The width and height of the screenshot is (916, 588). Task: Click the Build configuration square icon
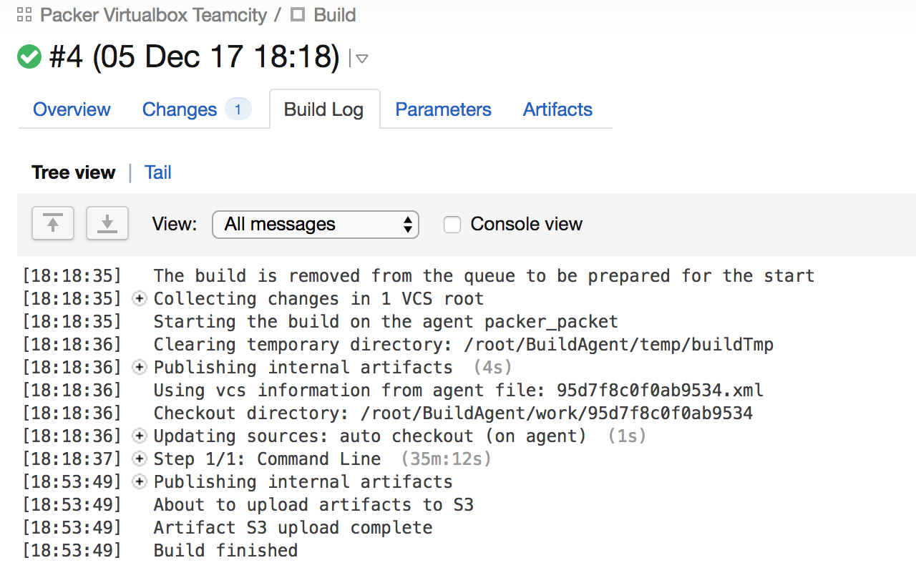(x=298, y=15)
